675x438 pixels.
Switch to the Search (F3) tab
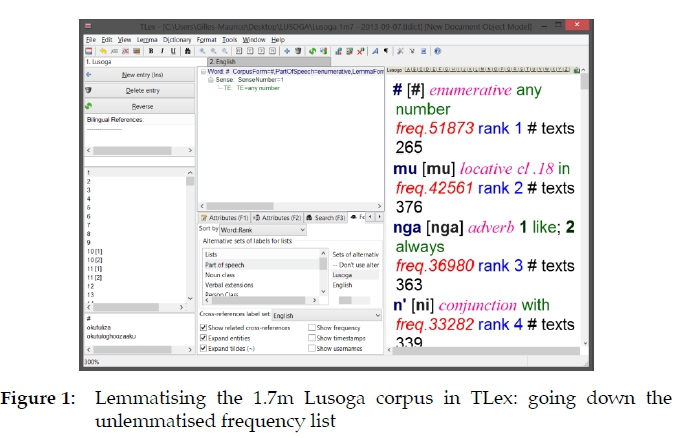click(326, 217)
